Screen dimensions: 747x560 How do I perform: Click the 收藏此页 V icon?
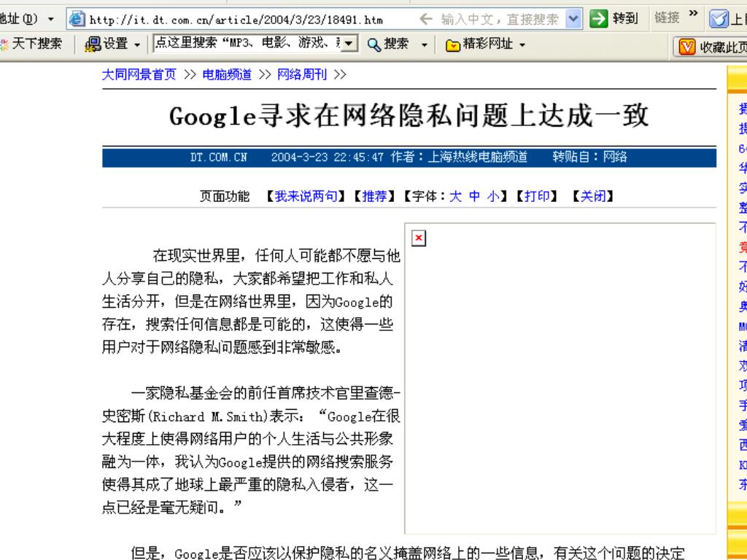coord(686,47)
